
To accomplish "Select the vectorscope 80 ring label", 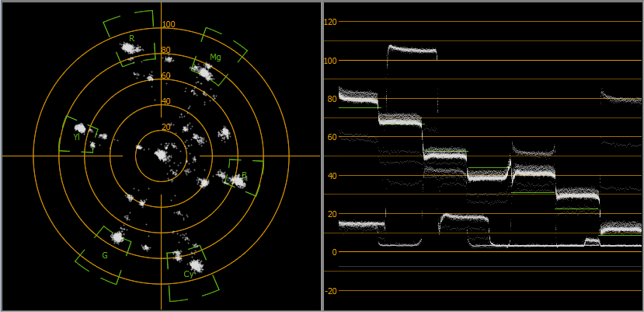I will click(x=166, y=51).
